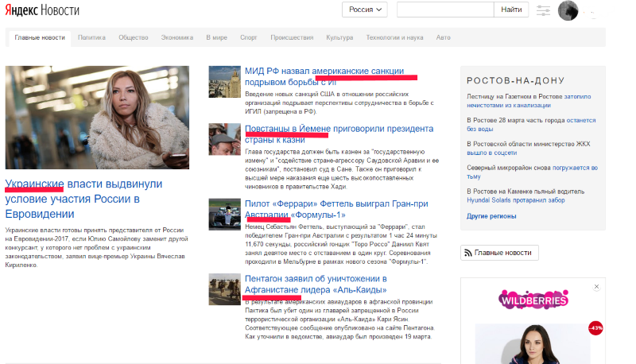The height and width of the screenshot is (364, 636).
Task: Expand the Россия region dropdown
Action: click(x=365, y=10)
